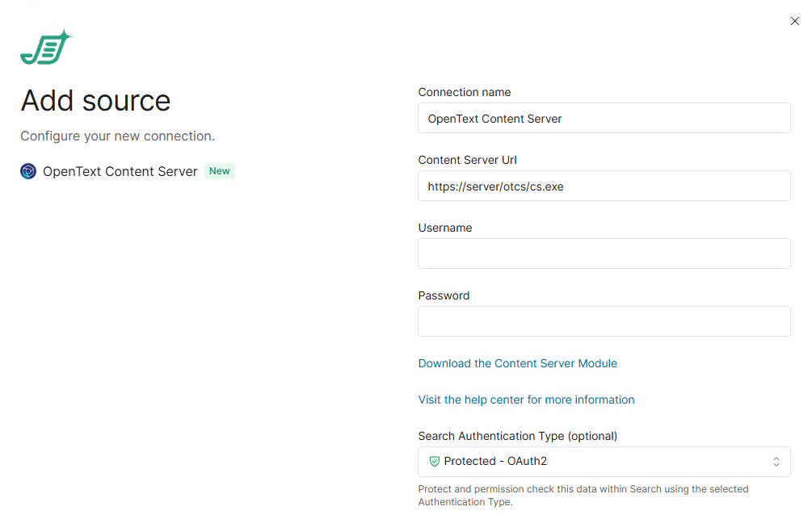Select the Username input box

coord(604,253)
